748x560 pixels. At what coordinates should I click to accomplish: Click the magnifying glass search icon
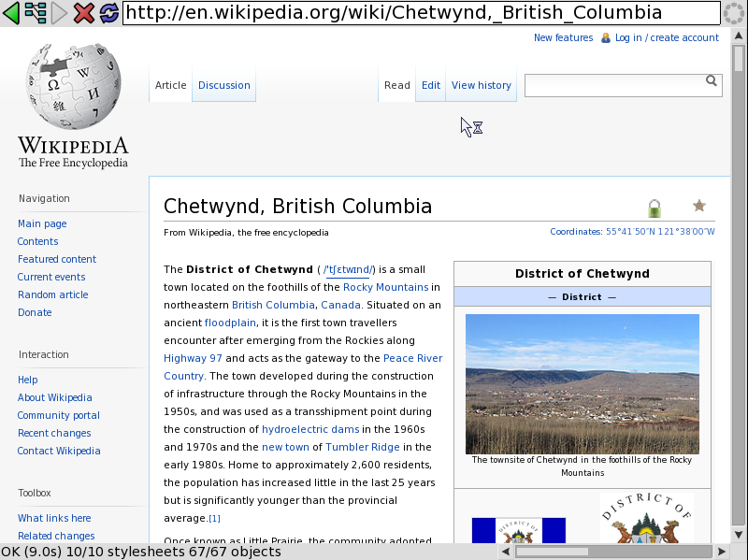(711, 80)
